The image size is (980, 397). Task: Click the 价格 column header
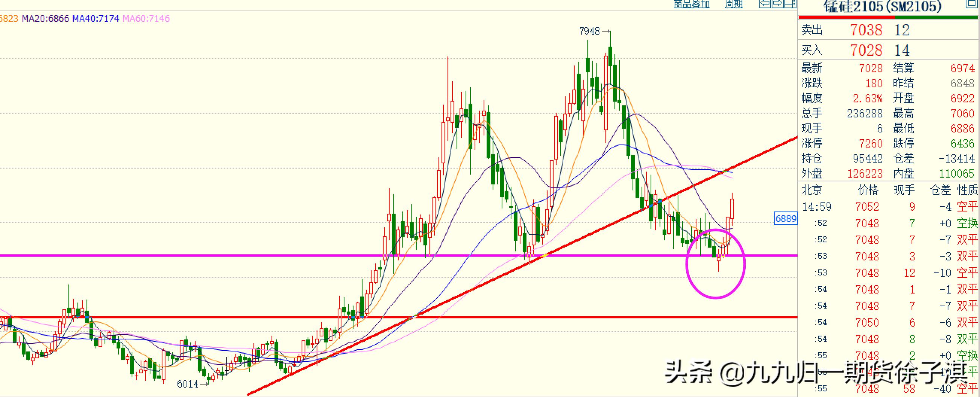click(x=868, y=190)
